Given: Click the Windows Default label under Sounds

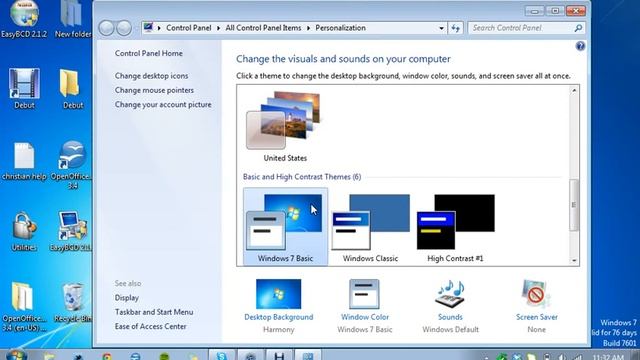Looking at the screenshot, I should (450, 329).
